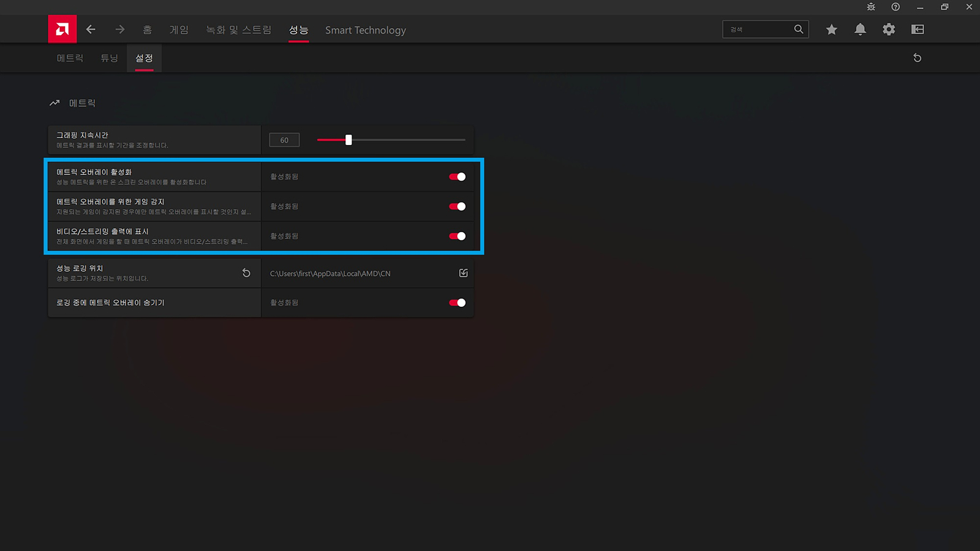Open favorites with the star icon

[831, 29]
